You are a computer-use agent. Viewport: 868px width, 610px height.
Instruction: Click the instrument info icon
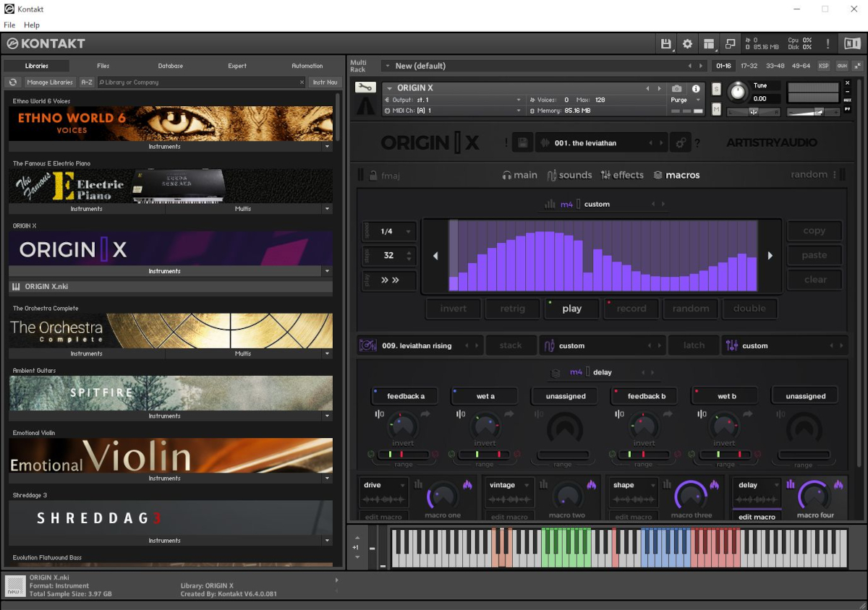pos(696,89)
